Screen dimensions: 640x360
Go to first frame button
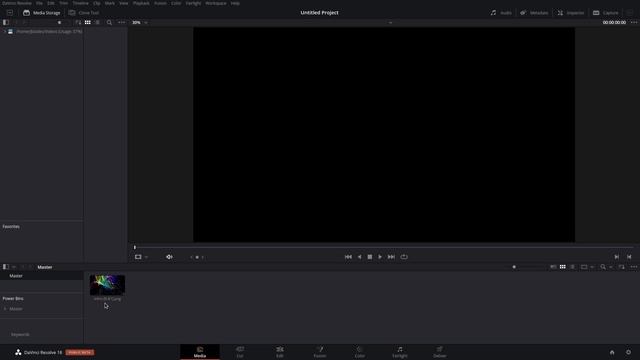tap(348, 257)
